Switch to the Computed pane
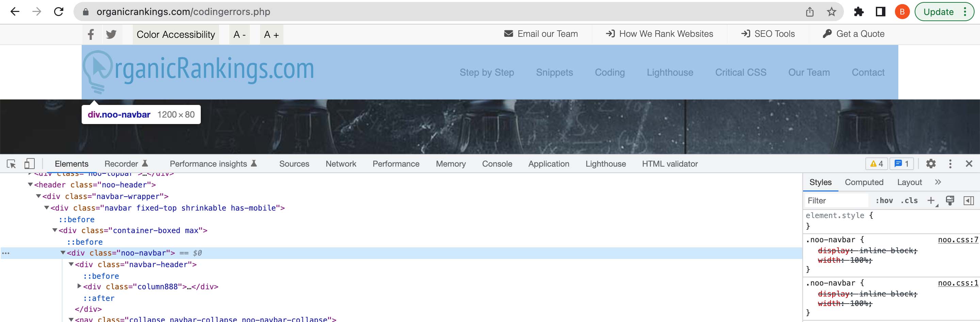The image size is (980, 322). click(x=864, y=182)
